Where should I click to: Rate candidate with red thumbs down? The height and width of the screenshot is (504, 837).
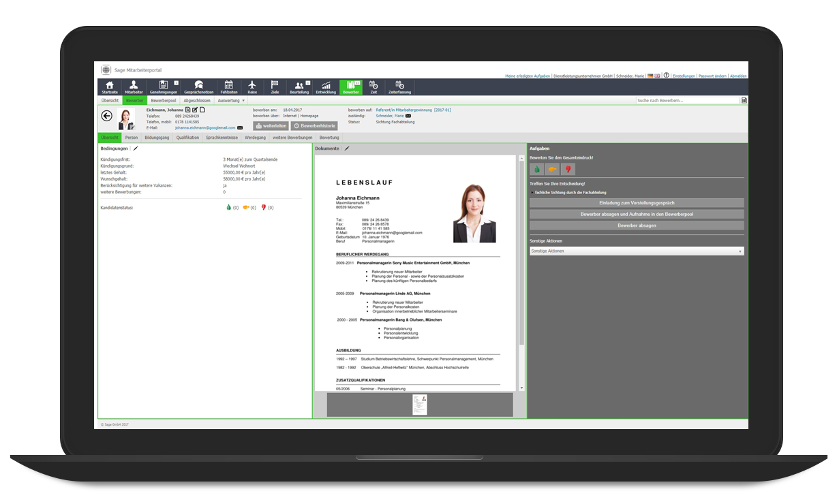pyautogui.click(x=568, y=169)
